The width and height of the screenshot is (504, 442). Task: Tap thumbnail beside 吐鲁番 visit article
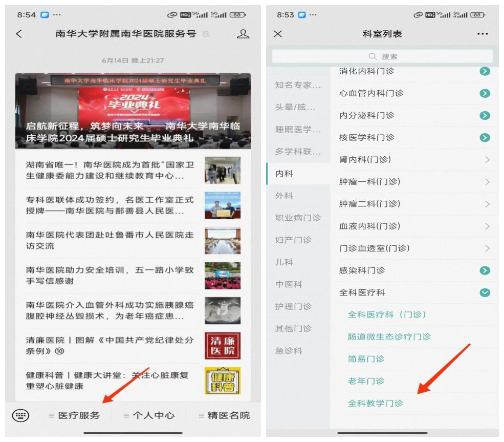[x=223, y=240]
